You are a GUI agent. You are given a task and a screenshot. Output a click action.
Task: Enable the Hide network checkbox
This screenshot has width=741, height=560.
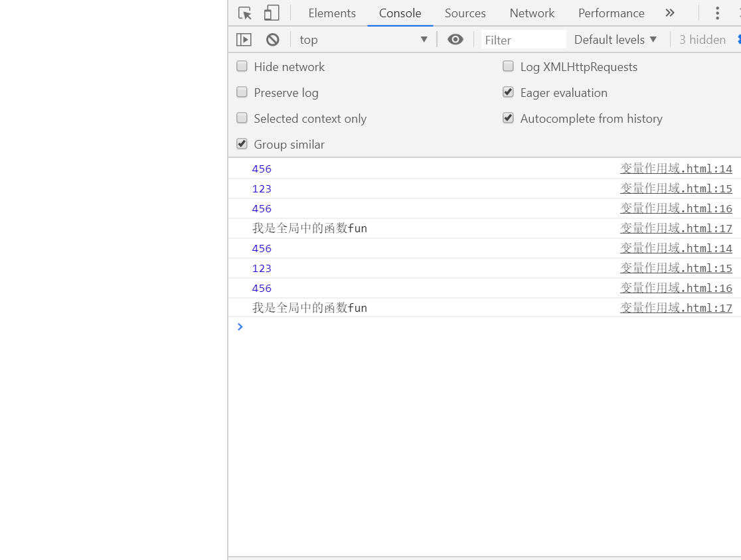click(242, 66)
